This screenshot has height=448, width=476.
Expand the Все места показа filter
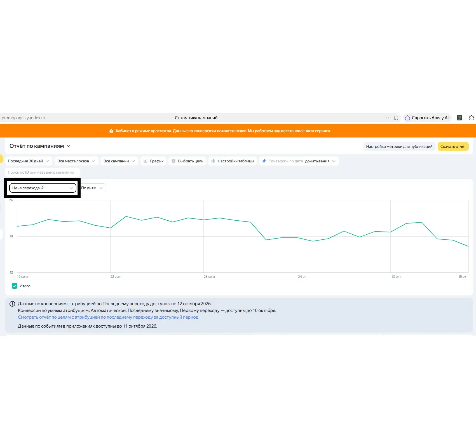click(x=76, y=161)
